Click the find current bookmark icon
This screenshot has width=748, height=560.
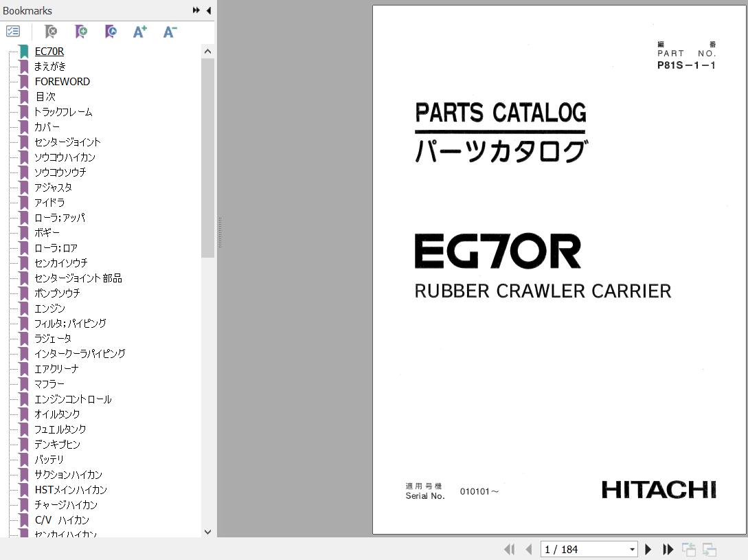pos(111,32)
